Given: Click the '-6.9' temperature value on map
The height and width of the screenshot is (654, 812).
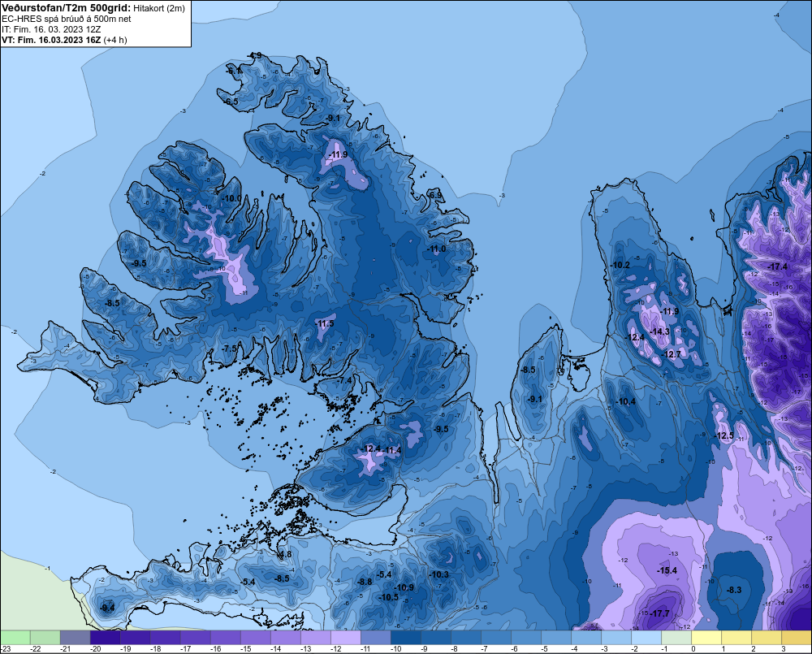Looking at the screenshot, I should [435, 195].
